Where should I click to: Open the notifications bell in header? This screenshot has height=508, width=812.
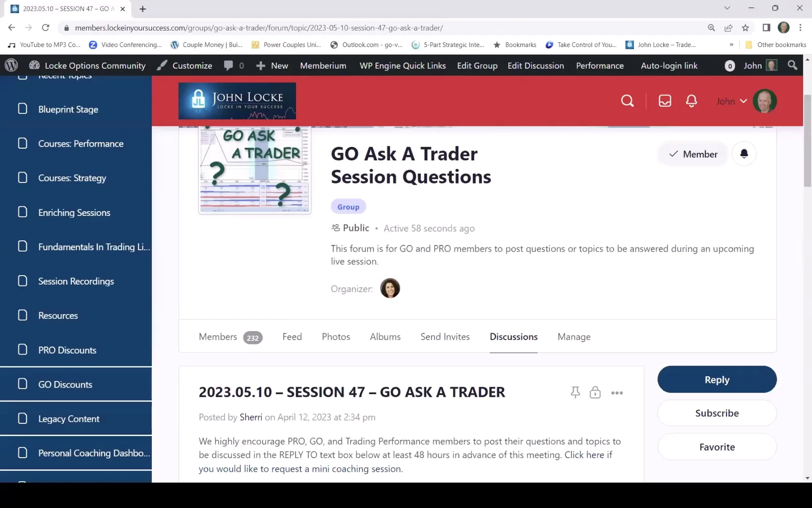691,101
